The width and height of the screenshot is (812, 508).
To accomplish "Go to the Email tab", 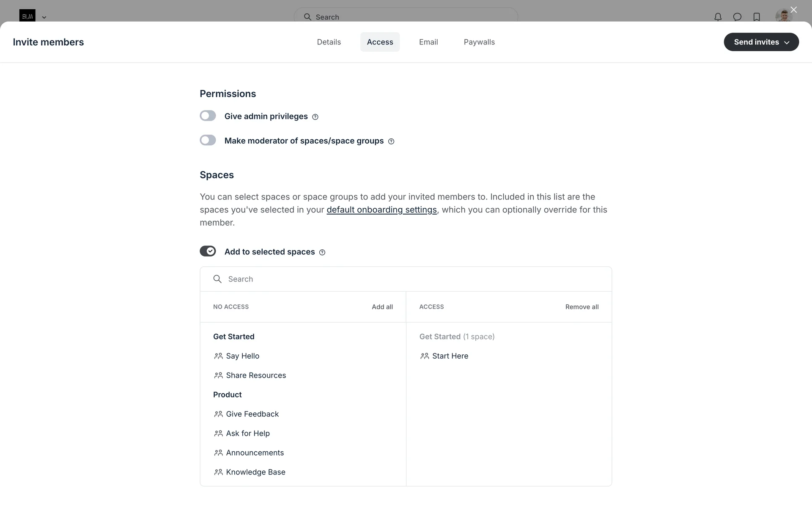I will pyautogui.click(x=428, y=42).
